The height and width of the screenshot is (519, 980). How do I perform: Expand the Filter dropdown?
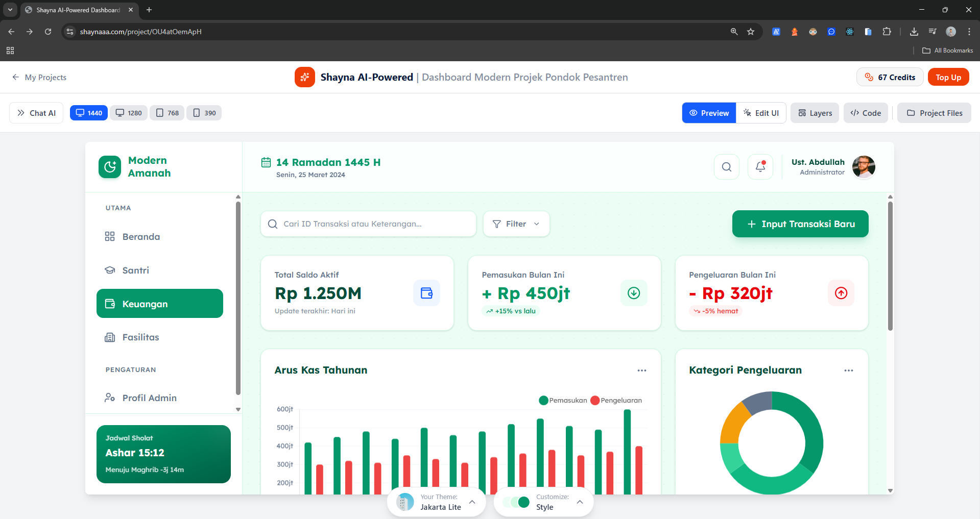(516, 224)
